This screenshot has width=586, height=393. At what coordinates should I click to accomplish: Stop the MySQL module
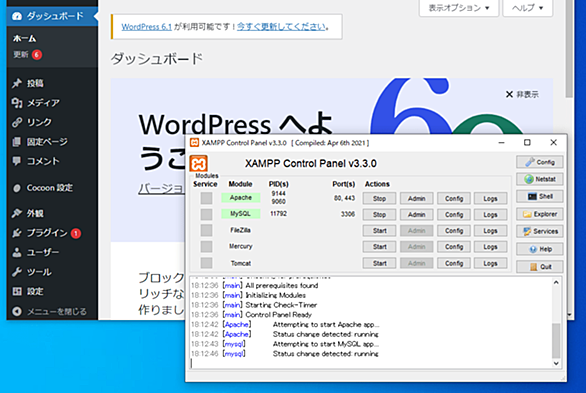tap(379, 214)
